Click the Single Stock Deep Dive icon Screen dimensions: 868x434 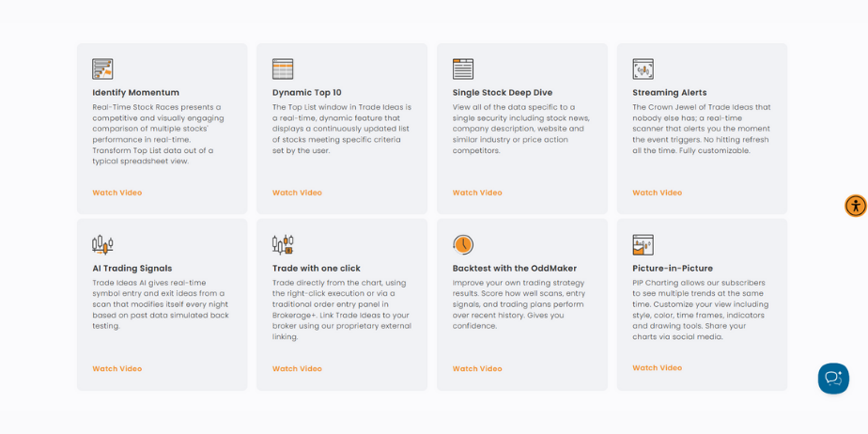[463, 69]
